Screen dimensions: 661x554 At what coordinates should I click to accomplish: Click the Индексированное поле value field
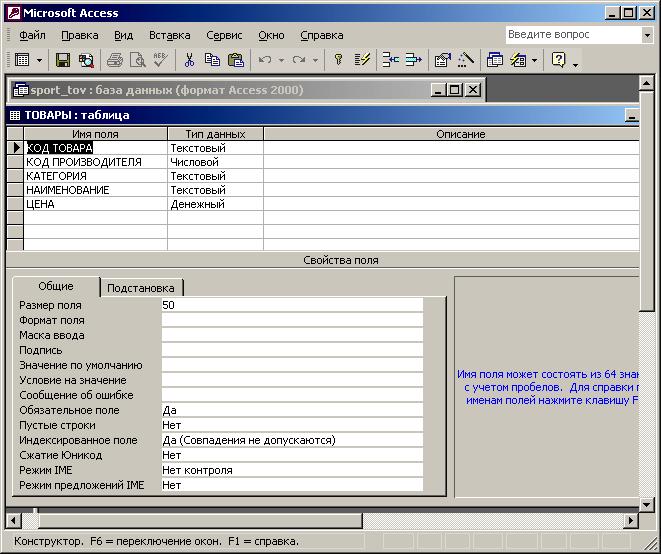point(292,440)
